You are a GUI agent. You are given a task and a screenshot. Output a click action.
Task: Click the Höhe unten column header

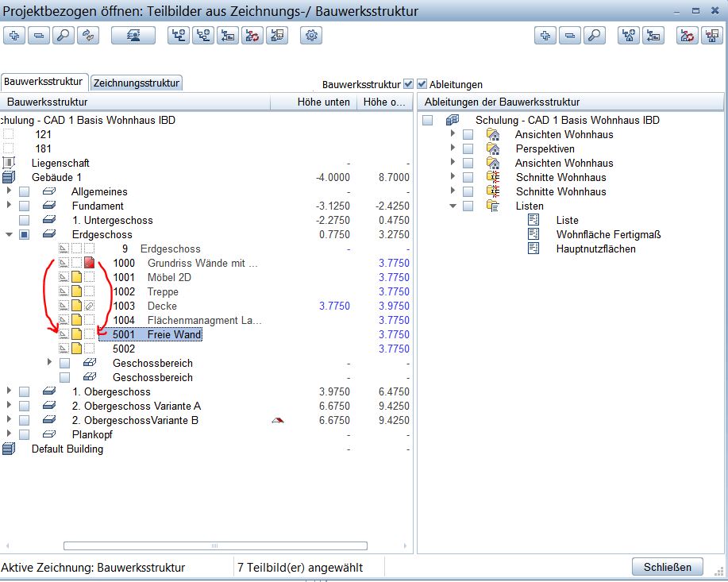click(x=323, y=102)
